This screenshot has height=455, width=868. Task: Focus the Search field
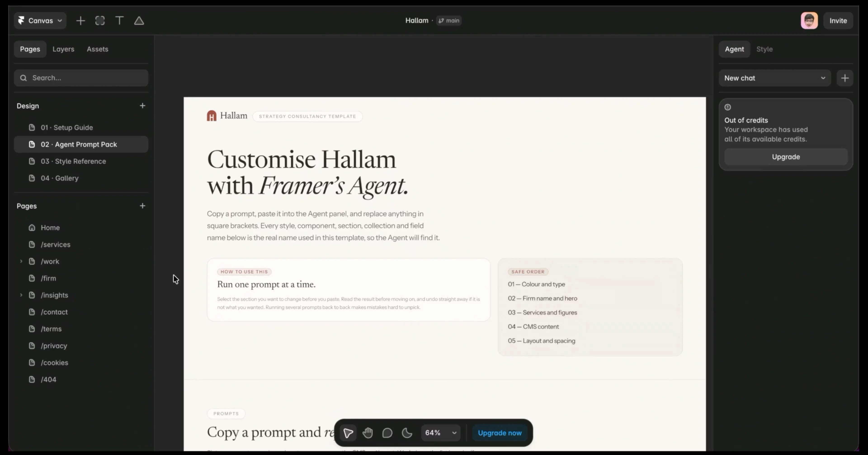pos(81,78)
